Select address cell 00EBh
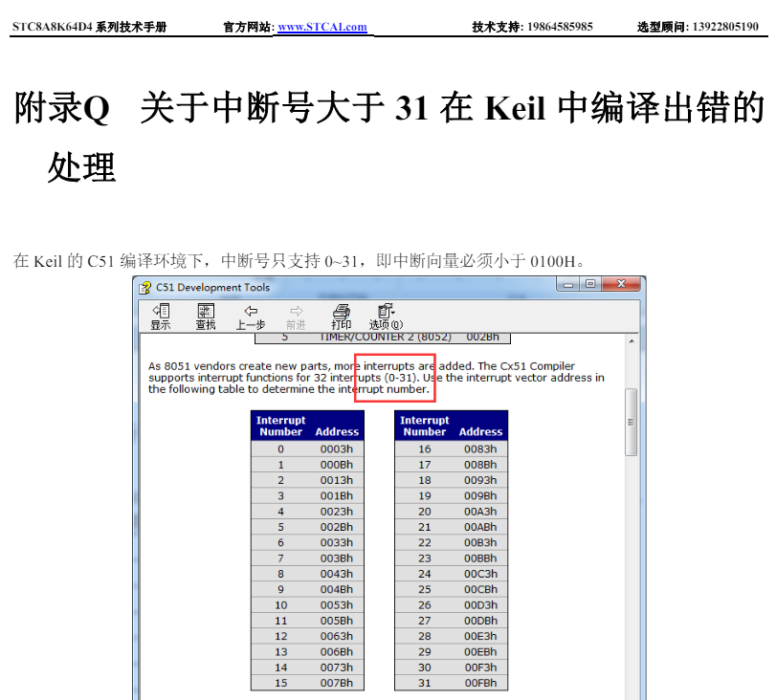The width and height of the screenshot is (776, 700). click(x=480, y=652)
